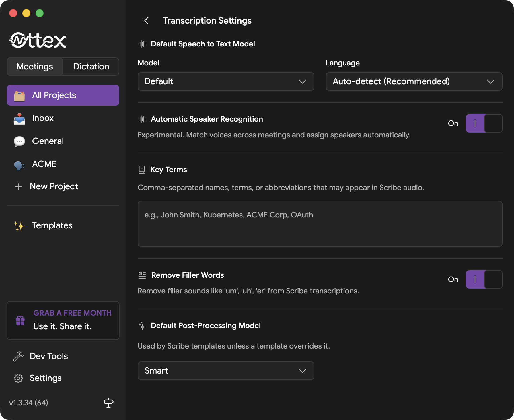Go back using the chevron arrow
514x420 pixels.
[146, 21]
